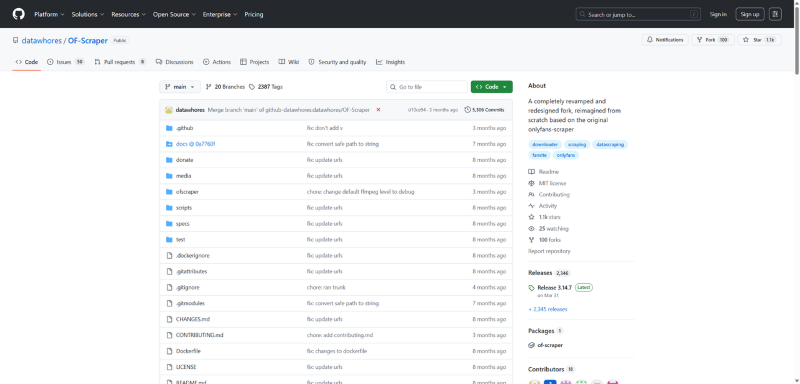Screen dimensions: 800x384
Task: Open appearance settings icon in header
Action: tap(776, 14)
